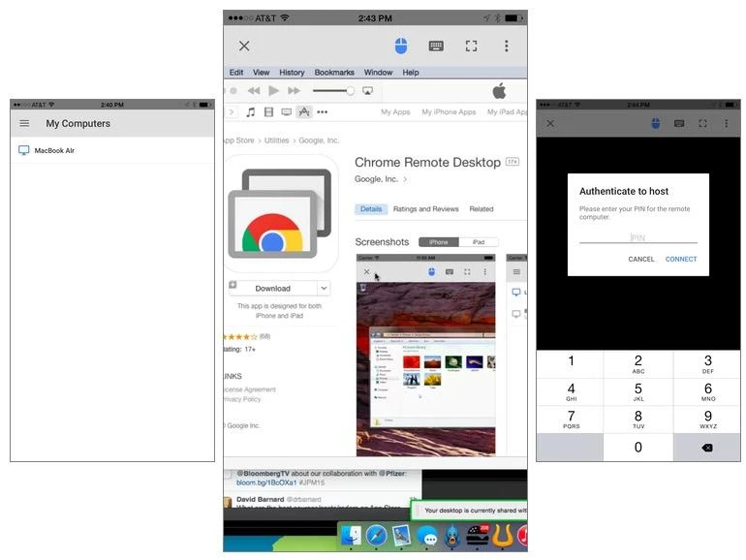Click iTunes play button

pos(273,90)
